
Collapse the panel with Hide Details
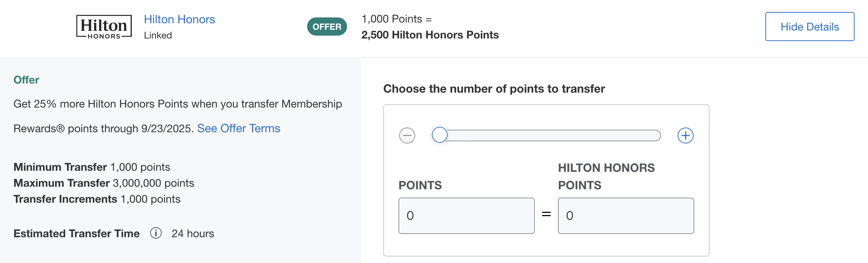(810, 27)
